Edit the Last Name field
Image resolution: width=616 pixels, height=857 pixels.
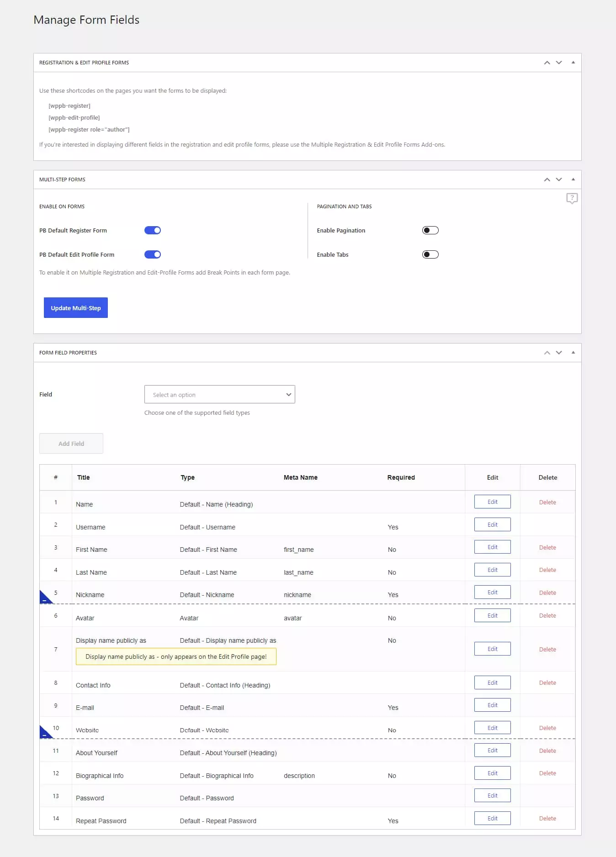[492, 570]
